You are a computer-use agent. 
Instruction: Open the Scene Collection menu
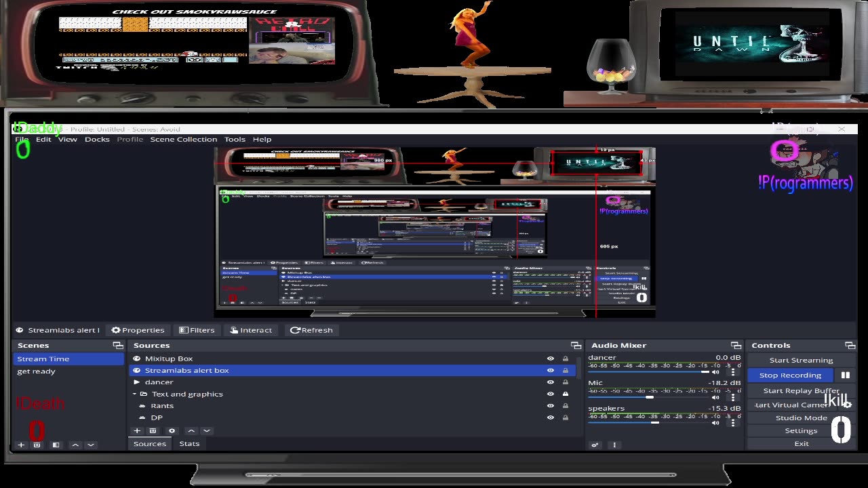(x=184, y=139)
